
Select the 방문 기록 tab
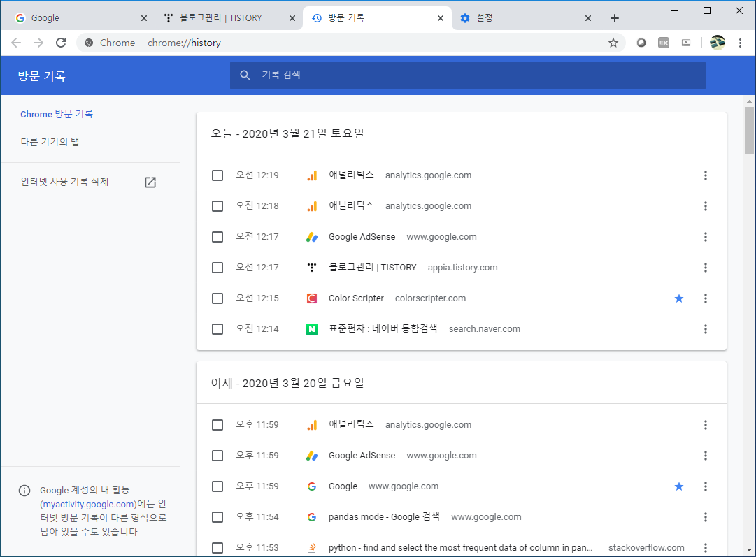pyautogui.click(x=377, y=18)
